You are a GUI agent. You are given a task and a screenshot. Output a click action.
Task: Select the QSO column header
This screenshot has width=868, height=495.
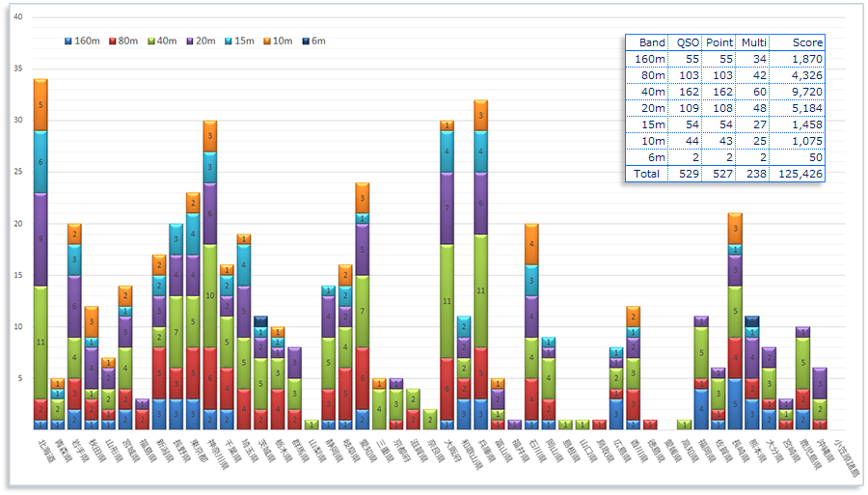pos(688,42)
